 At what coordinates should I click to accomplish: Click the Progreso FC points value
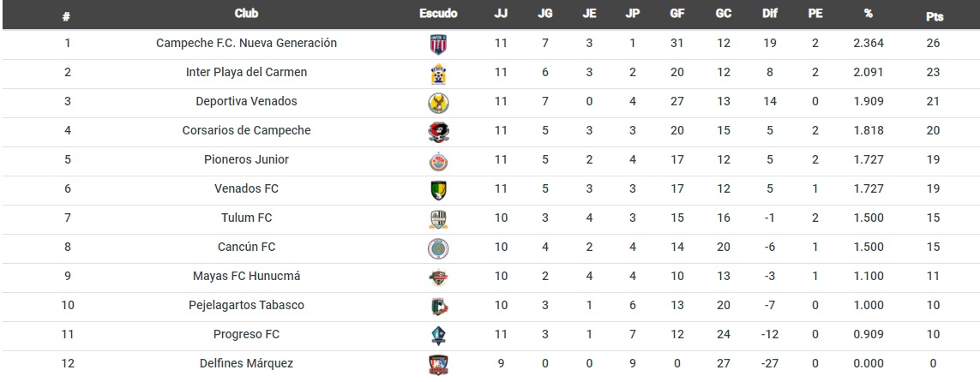933,335
